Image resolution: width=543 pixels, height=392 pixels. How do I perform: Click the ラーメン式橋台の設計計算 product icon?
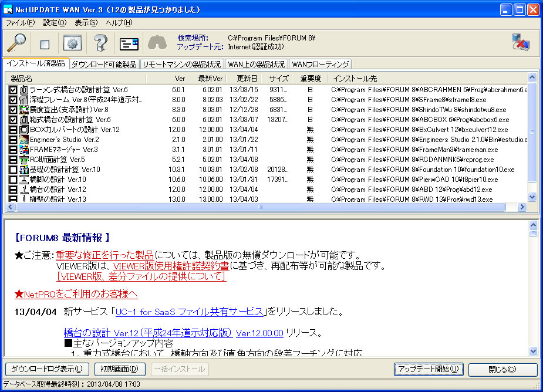coord(24,90)
